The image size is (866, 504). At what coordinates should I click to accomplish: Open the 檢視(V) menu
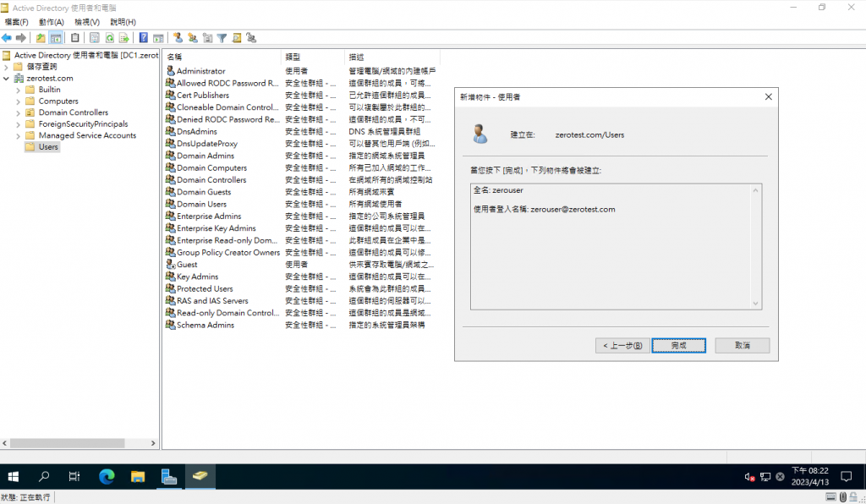click(87, 22)
